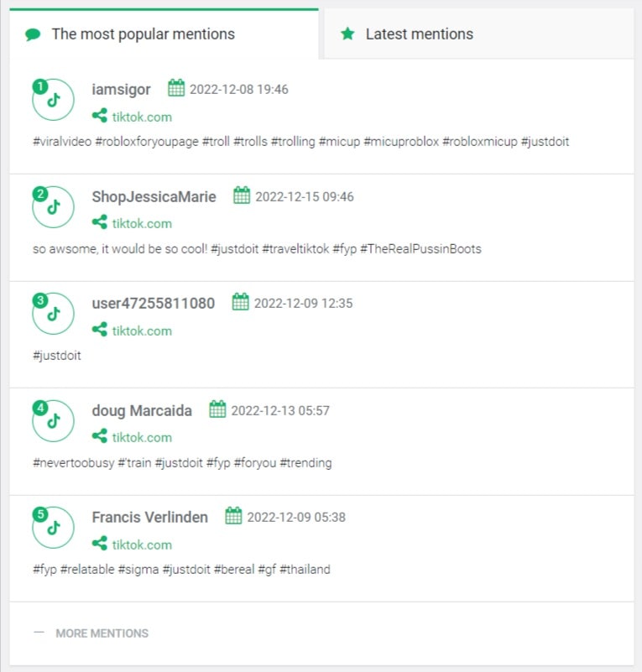642x672 pixels.
Task: Open tiktok.com link under ShopJessicaMarie
Action: tap(142, 224)
